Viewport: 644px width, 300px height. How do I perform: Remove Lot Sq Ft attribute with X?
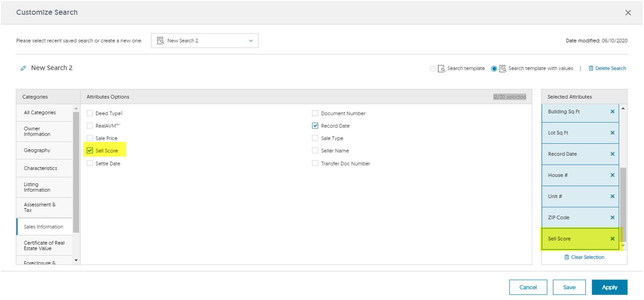point(612,133)
